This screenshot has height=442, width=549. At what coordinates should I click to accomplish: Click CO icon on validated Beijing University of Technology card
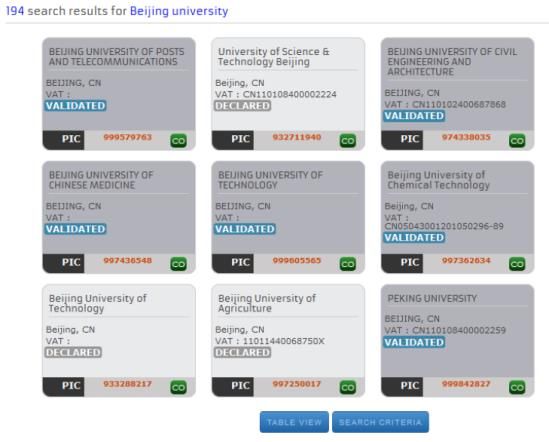point(348,264)
